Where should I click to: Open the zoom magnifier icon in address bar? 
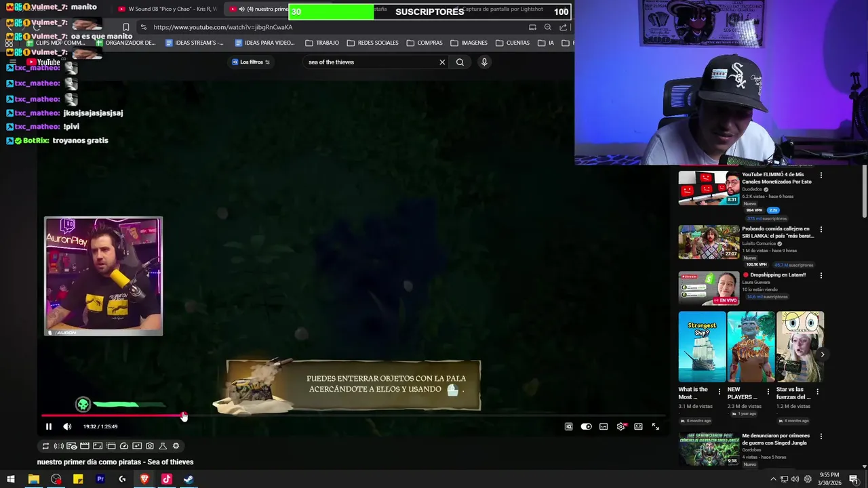[x=548, y=27]
